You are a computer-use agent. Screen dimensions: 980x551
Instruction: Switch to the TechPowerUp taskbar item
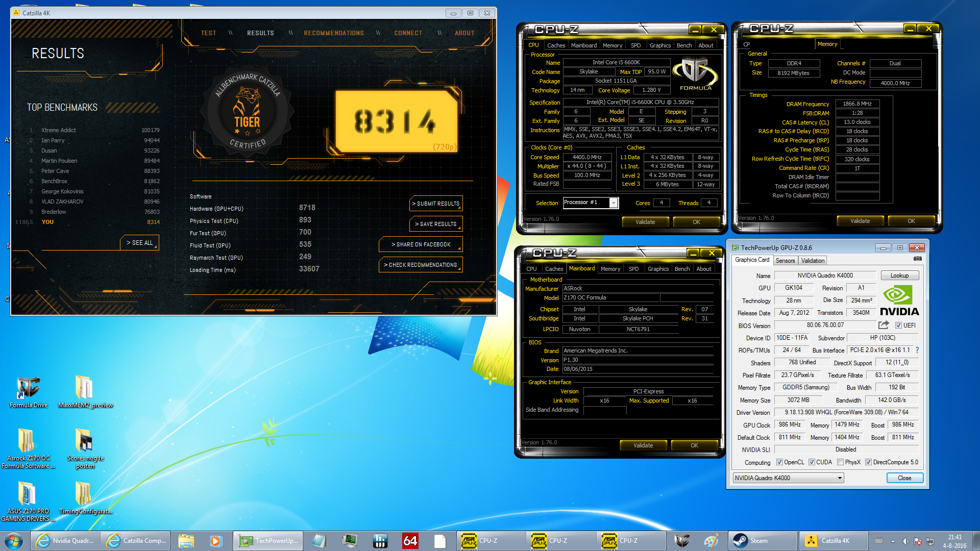click(268, 541)
